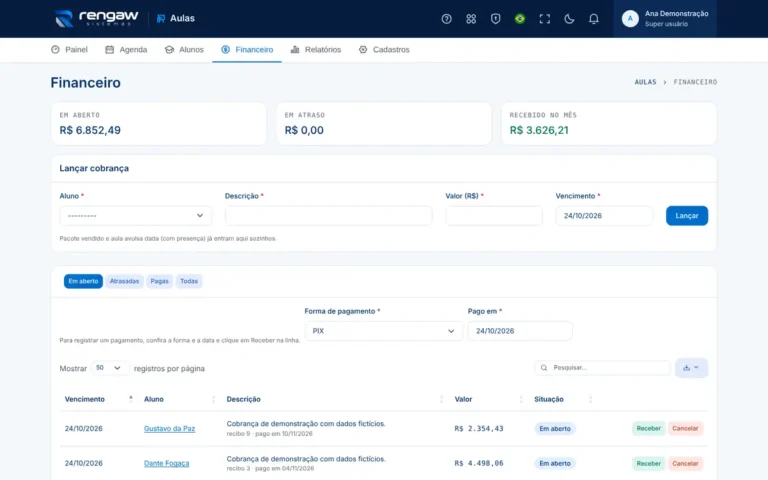Open Gustavo da Paz student link

tap(169, 429)
